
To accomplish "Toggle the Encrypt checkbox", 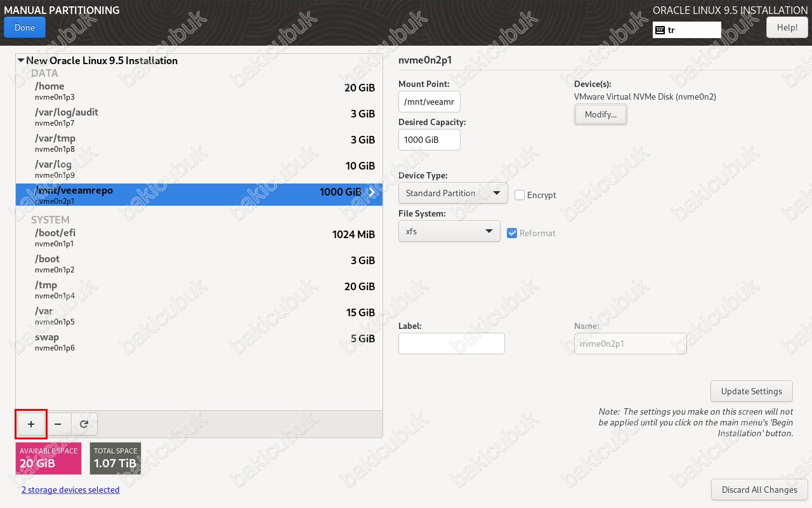I will click(x=520, y=195).
